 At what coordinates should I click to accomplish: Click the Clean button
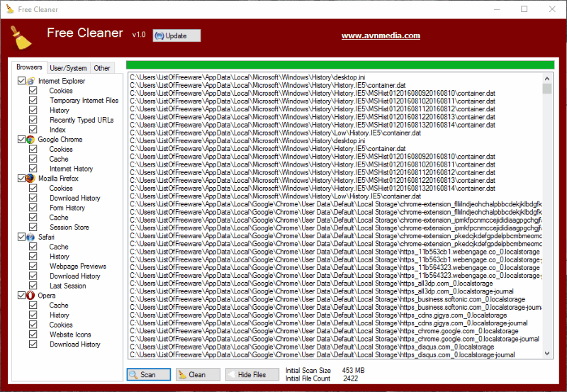click(198, 375)
